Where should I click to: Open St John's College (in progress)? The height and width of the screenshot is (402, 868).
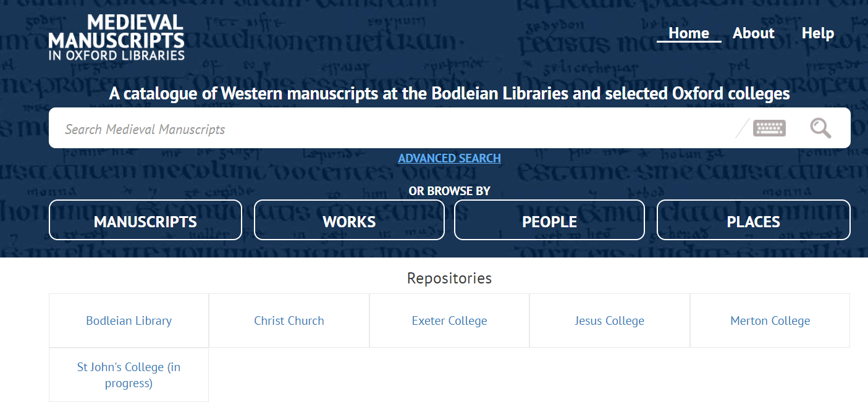point(129,375)
